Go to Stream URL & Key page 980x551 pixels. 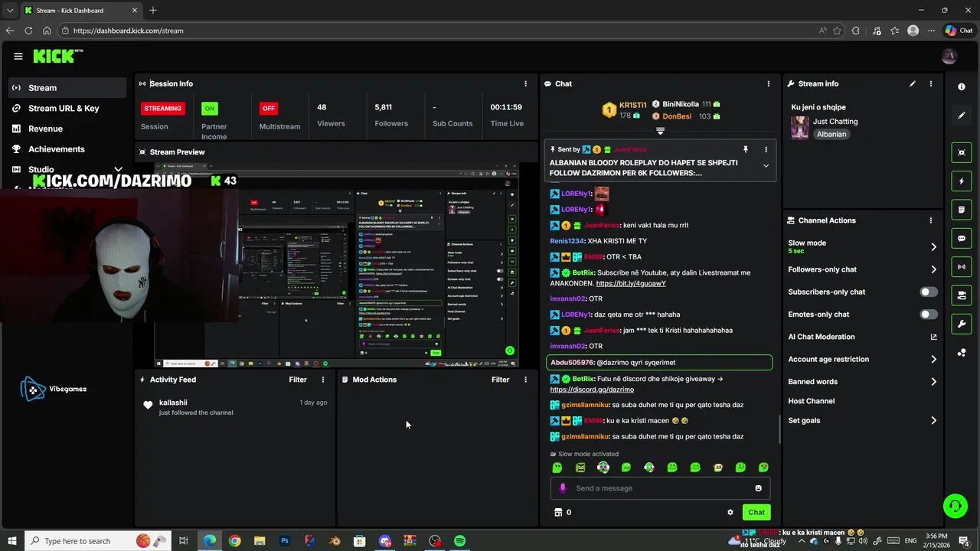tap(67, 109)
